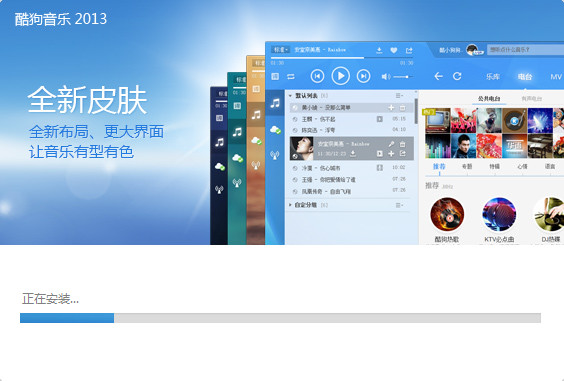The height and width of the screenshot is (381, 564).
Task: Click the music note icon on the dark navy skin
Action: [x=219, y=142]
